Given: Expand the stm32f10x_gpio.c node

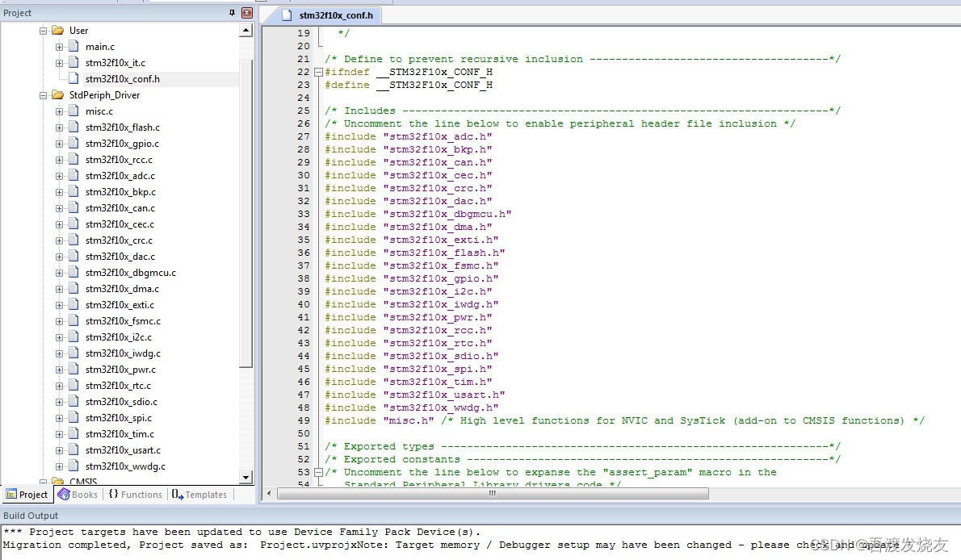Looking at the screenshot, I should 59,144.
